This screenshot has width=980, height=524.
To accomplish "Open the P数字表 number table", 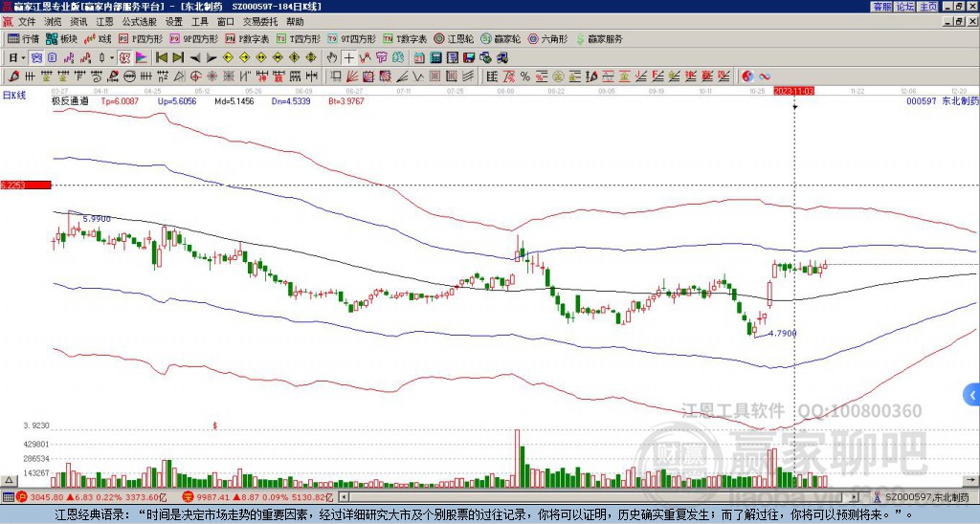I will click(x=247, y=38).
